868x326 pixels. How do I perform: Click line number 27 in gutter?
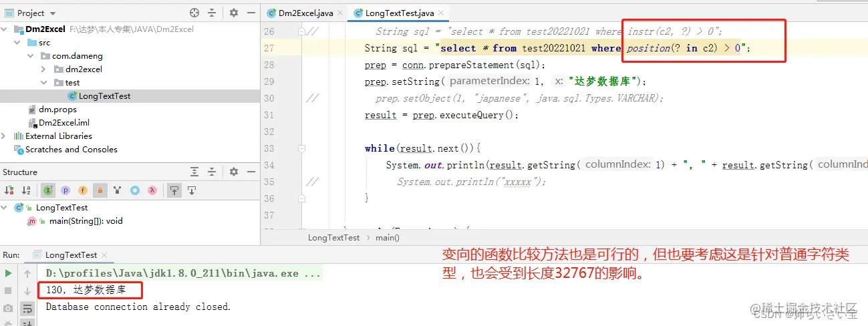tap(269, 48)
